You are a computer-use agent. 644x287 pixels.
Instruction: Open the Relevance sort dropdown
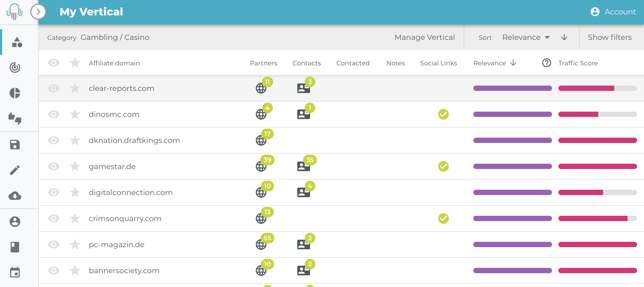tap(526, 37)
